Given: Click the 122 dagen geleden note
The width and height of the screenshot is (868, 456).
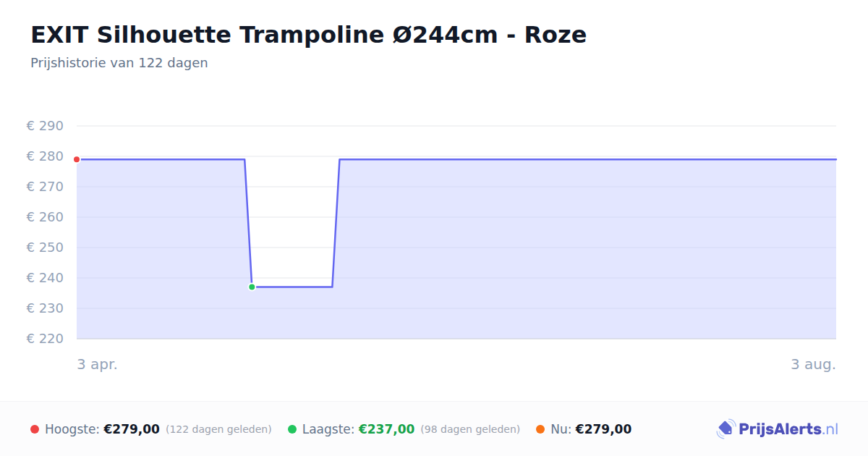Looking at the screenshot, I should click(218, 429).
